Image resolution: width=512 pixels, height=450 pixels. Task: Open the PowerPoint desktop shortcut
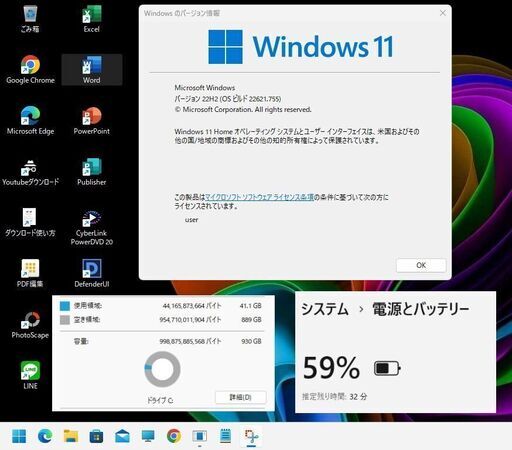[92, 121]
